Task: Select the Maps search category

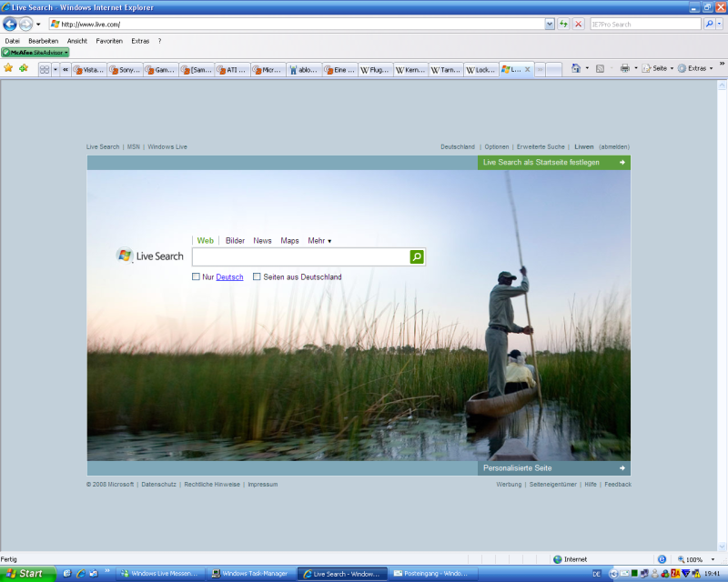Action: click(x=289, y=240)
